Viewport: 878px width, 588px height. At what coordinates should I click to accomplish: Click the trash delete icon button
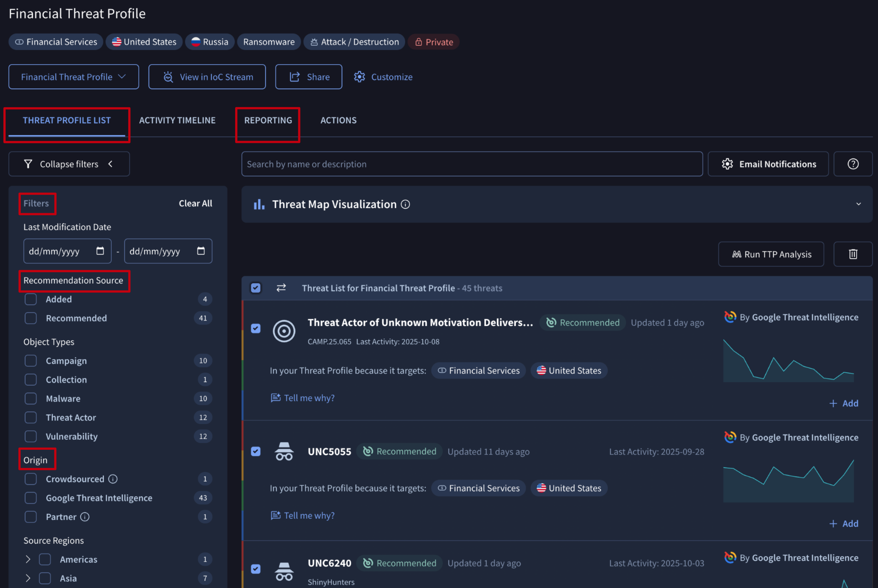[853, 254]
